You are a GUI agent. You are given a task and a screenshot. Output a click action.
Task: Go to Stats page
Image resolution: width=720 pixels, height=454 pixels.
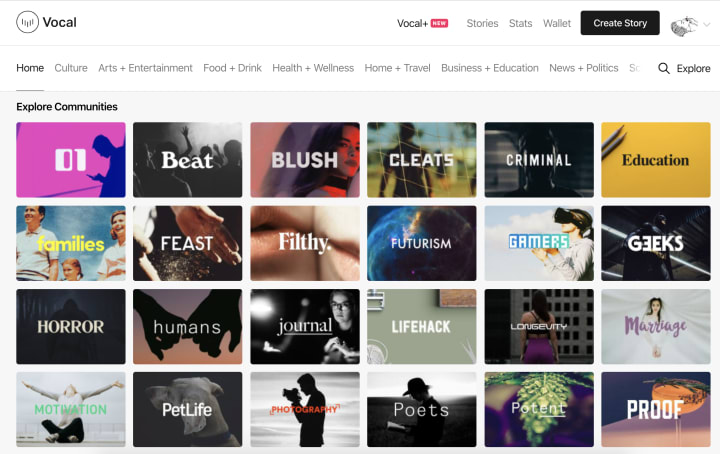520,23
